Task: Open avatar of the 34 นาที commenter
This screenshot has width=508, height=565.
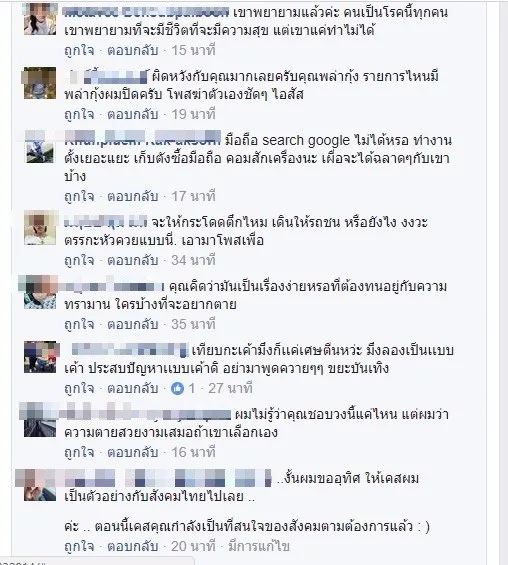Action: pos(40,229)
